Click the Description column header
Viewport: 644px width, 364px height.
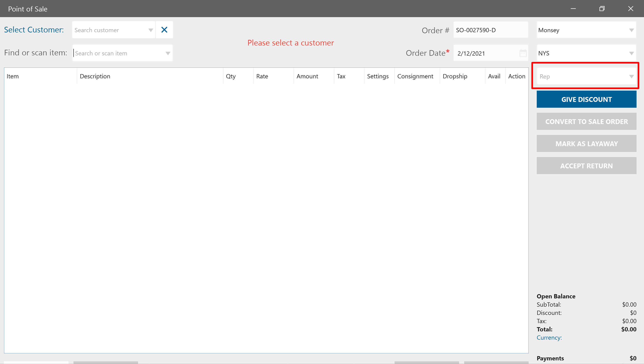[95, 76]
